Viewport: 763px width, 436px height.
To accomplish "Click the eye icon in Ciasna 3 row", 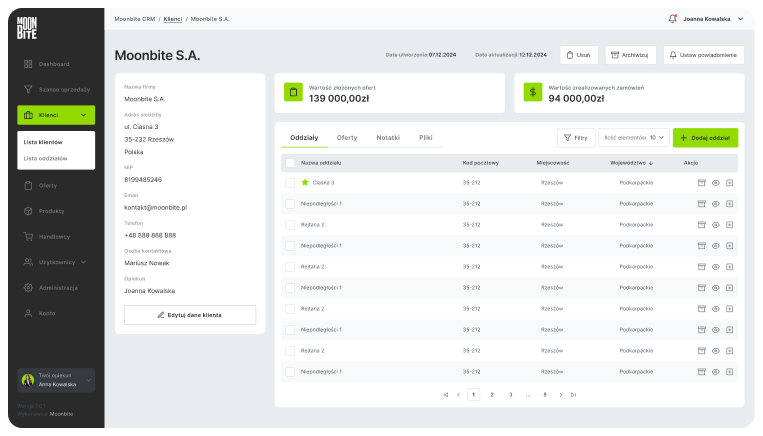I will (716, 183).
